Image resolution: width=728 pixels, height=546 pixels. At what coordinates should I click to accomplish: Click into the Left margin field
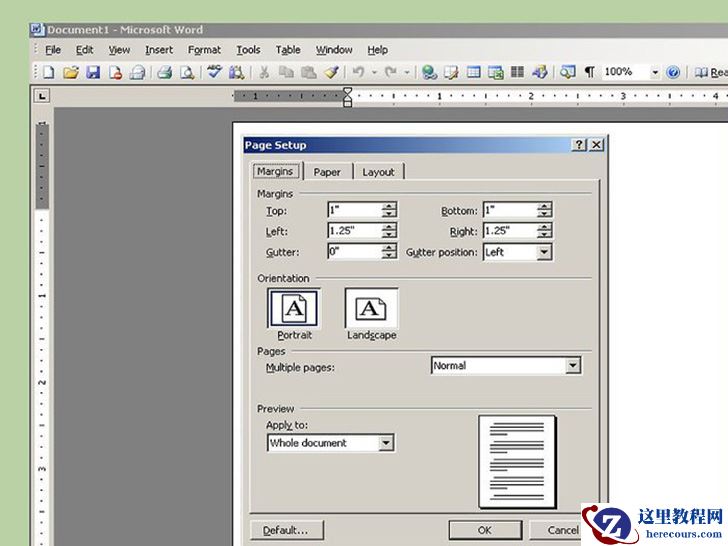click(x=355, y=231)
